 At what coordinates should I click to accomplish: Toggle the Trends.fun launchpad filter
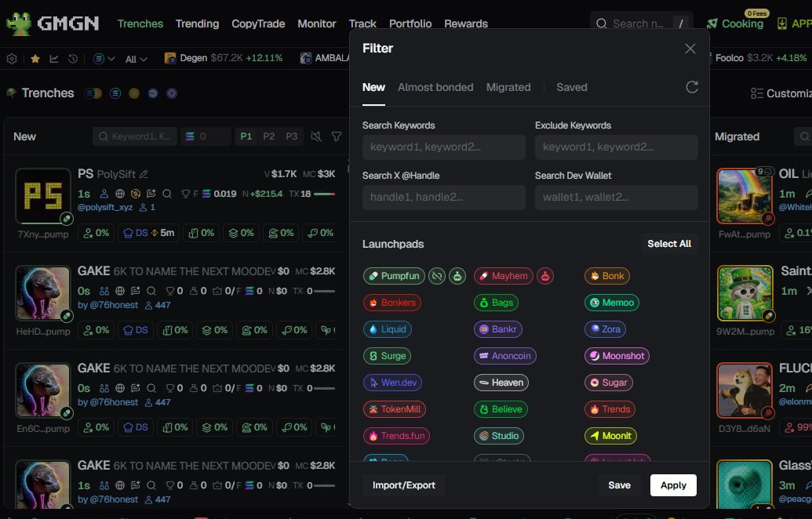[x=396, y=436]
